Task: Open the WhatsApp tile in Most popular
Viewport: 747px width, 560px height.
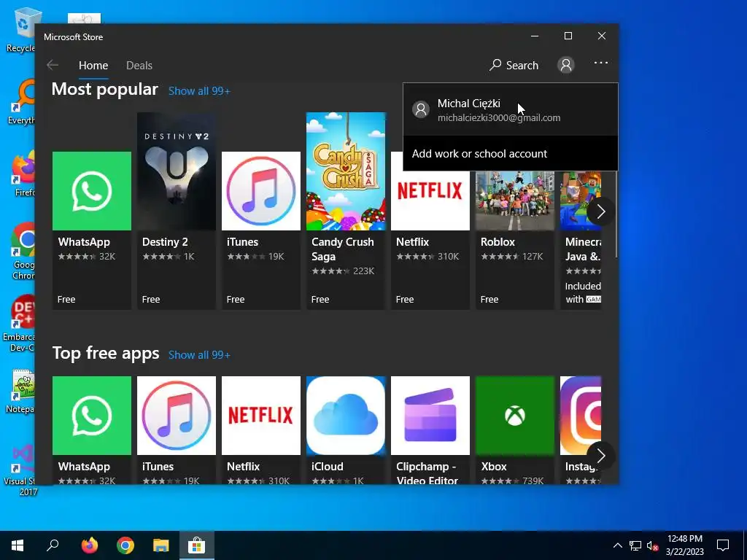Action: (91, 230)
